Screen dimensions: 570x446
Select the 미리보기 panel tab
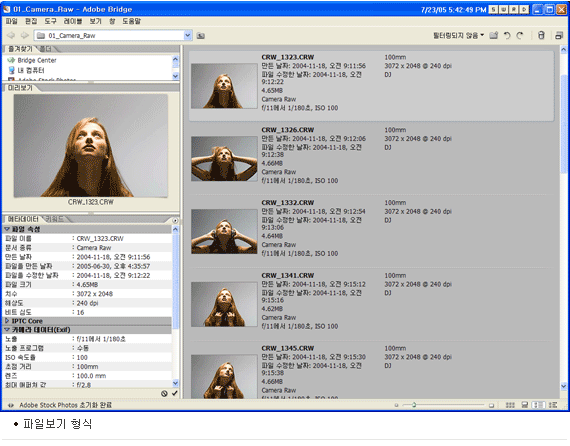[20, 88]
